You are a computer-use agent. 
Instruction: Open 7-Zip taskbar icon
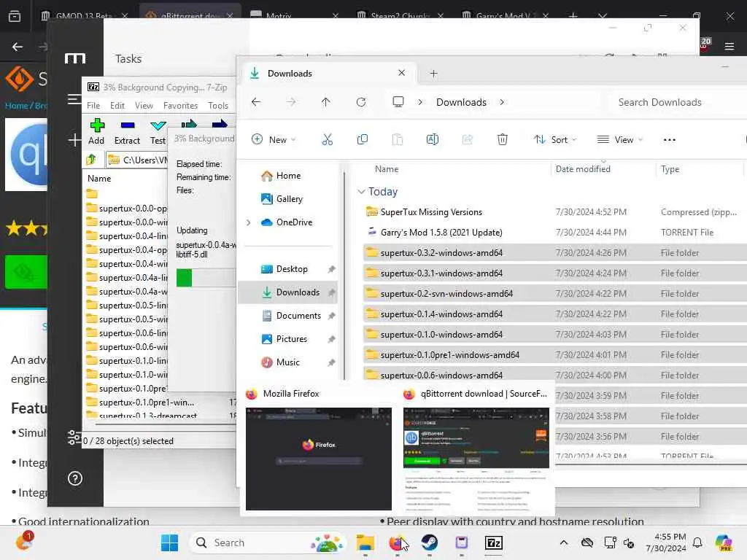click(x=494, y=542)
